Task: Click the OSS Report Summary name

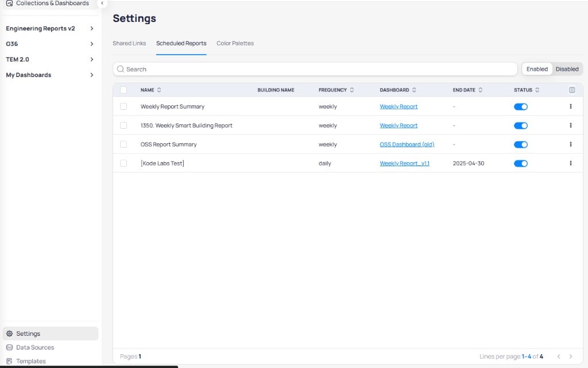Action: click(168, 144)
